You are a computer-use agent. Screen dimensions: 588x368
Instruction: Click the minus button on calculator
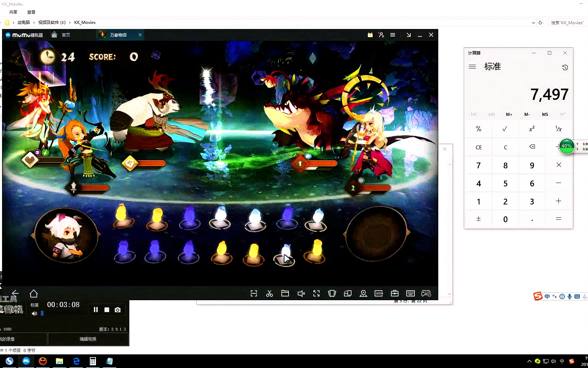(558, 183)
